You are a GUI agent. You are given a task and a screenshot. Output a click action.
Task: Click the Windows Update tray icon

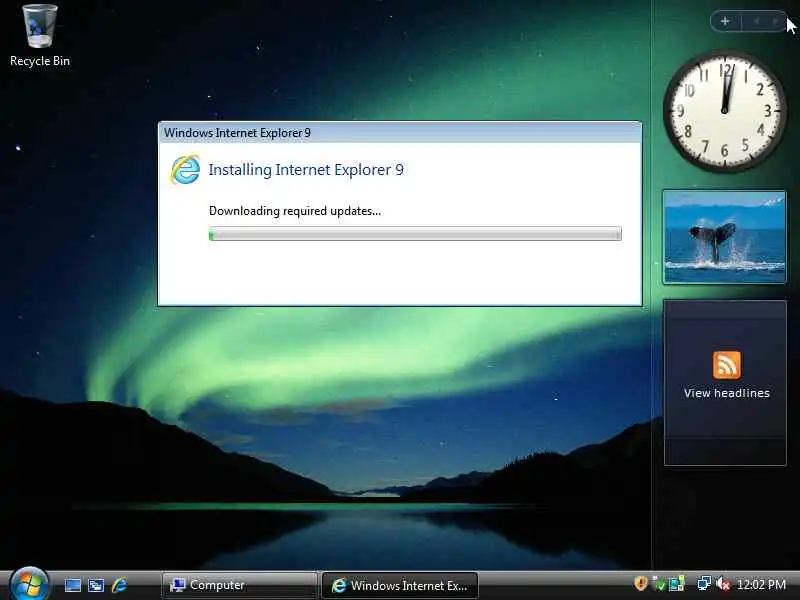coord(677,584)
